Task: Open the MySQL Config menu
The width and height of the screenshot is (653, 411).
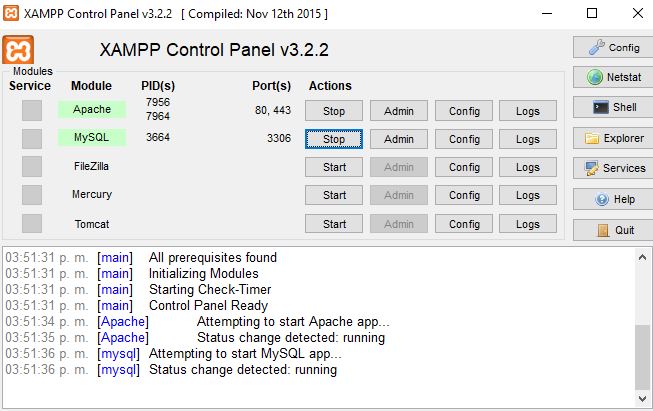Action: coord(463,139)
